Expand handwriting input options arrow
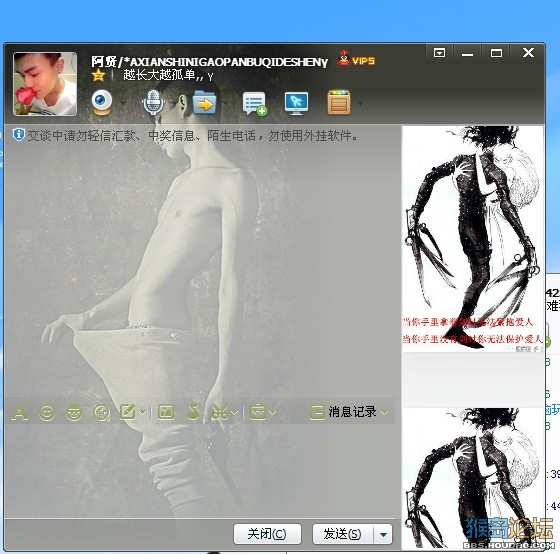The image size is (560, 554). [142, 413]
